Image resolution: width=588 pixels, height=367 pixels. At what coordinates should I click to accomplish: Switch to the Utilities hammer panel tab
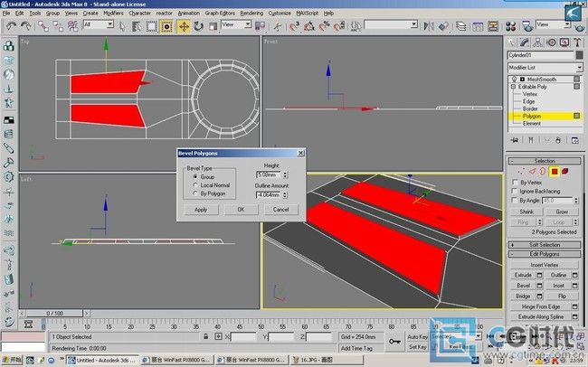tap(577, 42)
